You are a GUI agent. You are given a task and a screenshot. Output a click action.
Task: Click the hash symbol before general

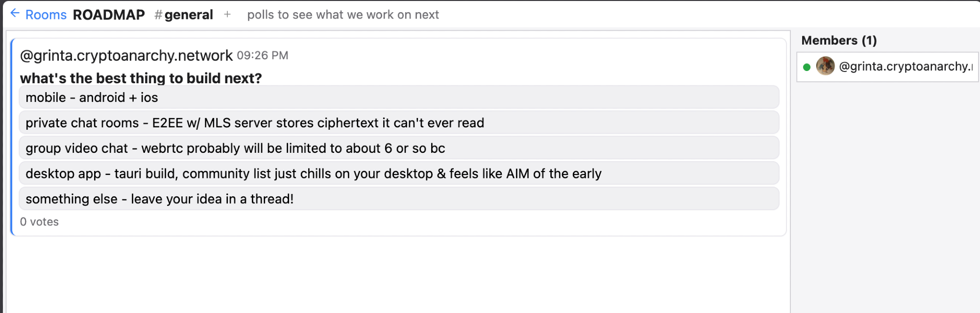[x=158, y=15]
